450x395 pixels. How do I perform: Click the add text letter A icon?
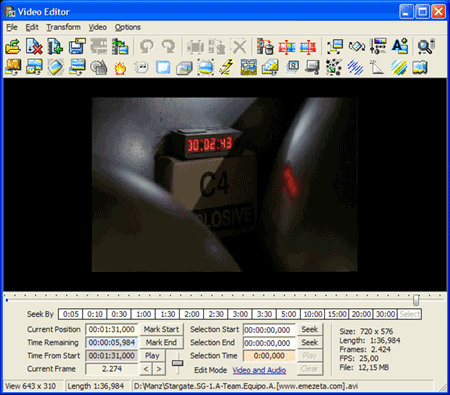coord(400,46)
